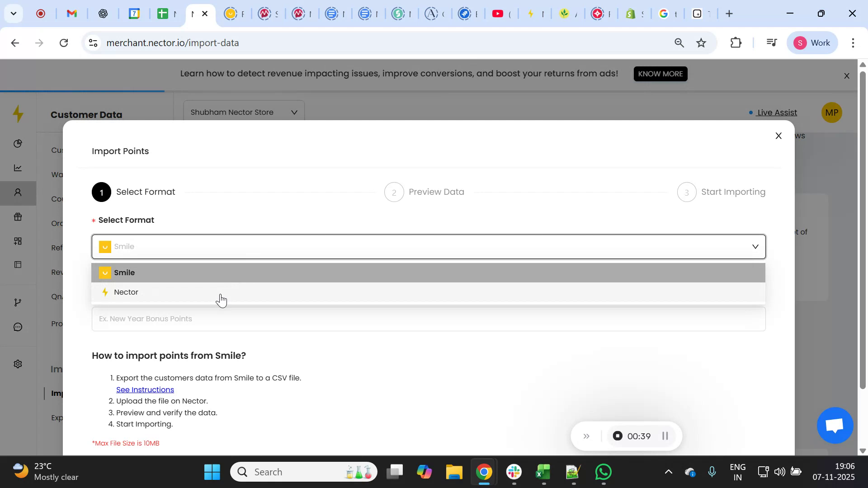Open sidebar settings gear icon

click(18, 363)
